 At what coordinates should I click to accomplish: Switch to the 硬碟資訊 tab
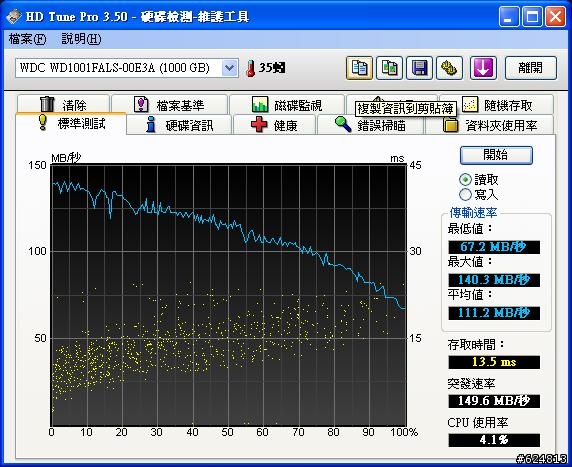click(179, 125)
